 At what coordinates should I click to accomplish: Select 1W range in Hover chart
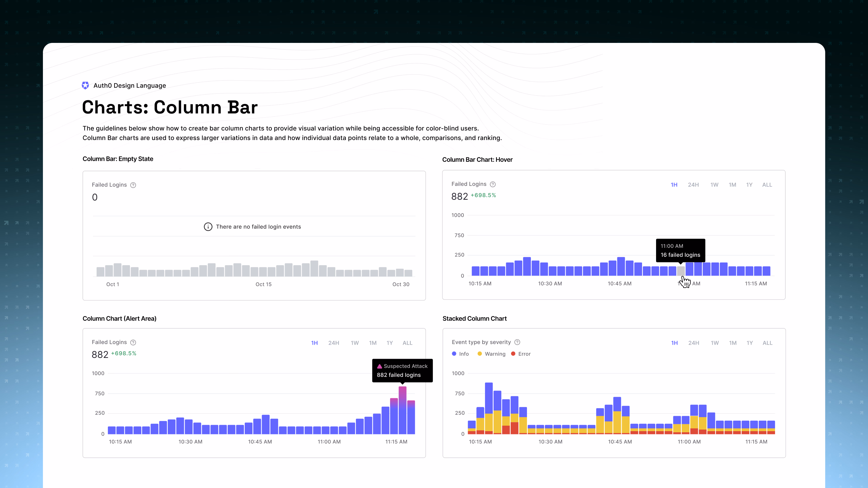(714, 185)
